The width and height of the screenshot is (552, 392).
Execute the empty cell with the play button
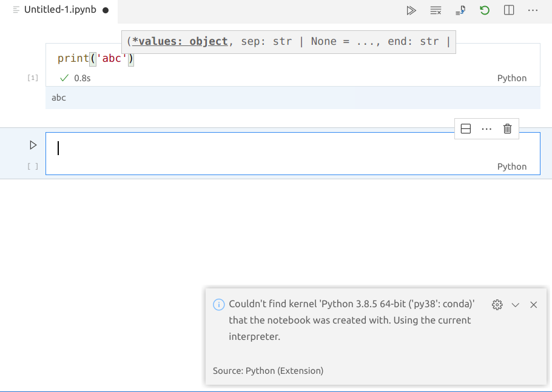(x=32, y=144)
